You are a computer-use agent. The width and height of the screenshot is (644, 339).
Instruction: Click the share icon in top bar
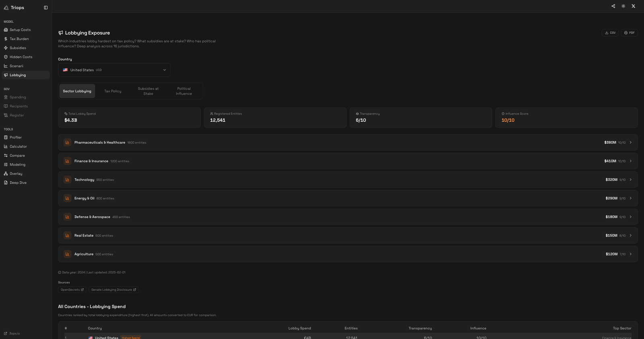613,6
